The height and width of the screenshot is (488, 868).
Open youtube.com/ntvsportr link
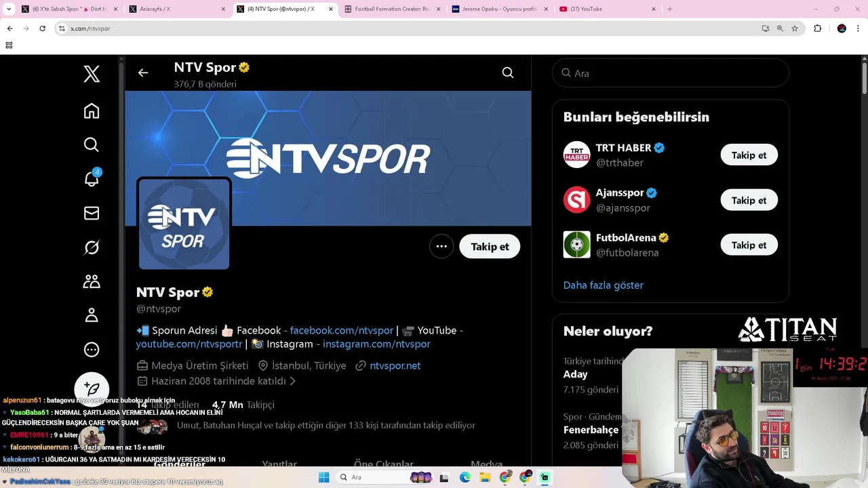[x=189, y=344]
